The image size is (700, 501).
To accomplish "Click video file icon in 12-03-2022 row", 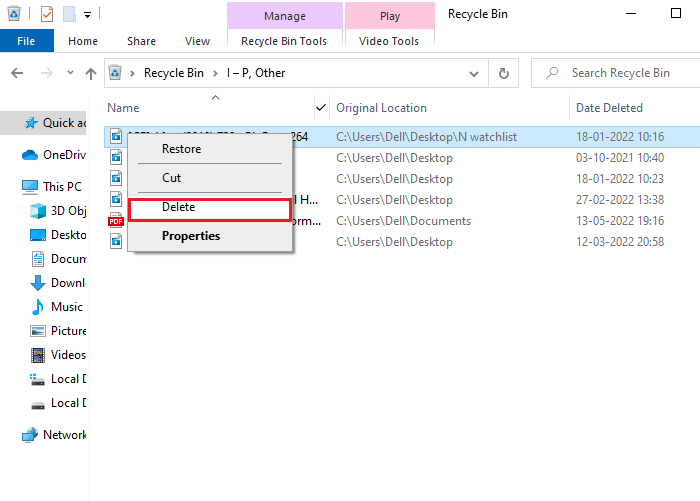I will click(116, 242).
